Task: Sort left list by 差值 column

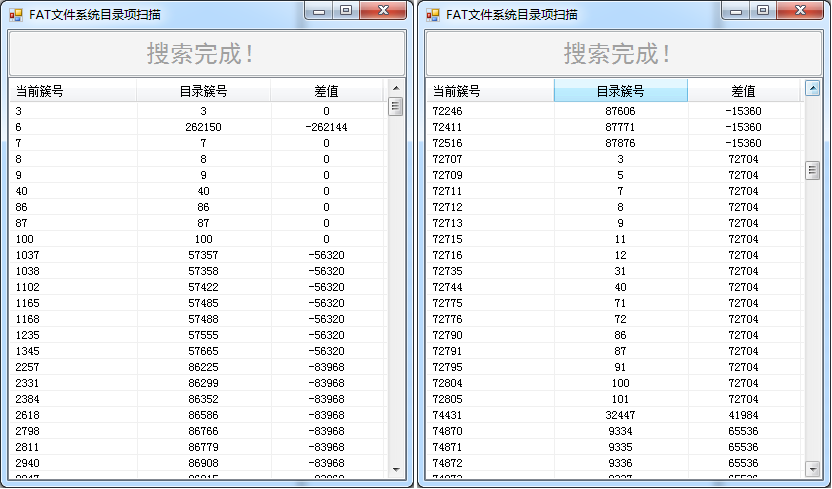Action: click(326, 91)
